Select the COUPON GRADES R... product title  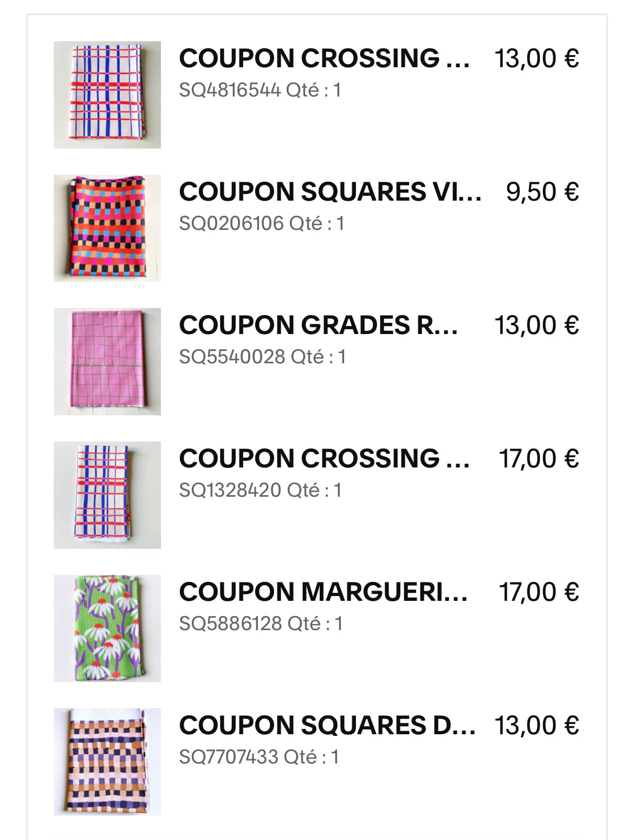319,325
